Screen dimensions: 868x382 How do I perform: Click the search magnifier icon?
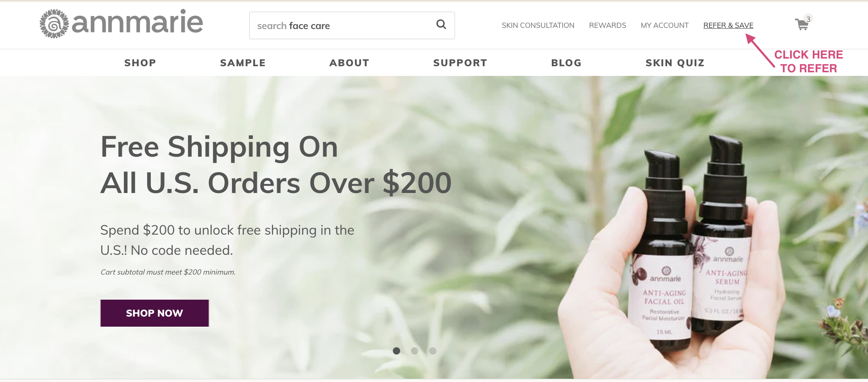click(x=441, y=25)
